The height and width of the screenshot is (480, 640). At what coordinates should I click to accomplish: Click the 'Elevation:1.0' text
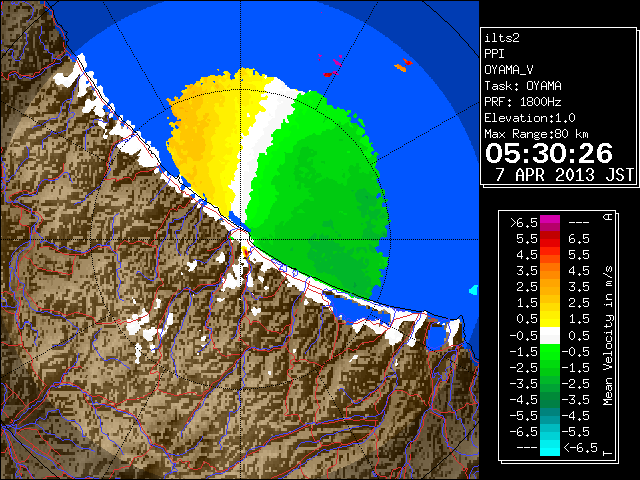[530, 118]
